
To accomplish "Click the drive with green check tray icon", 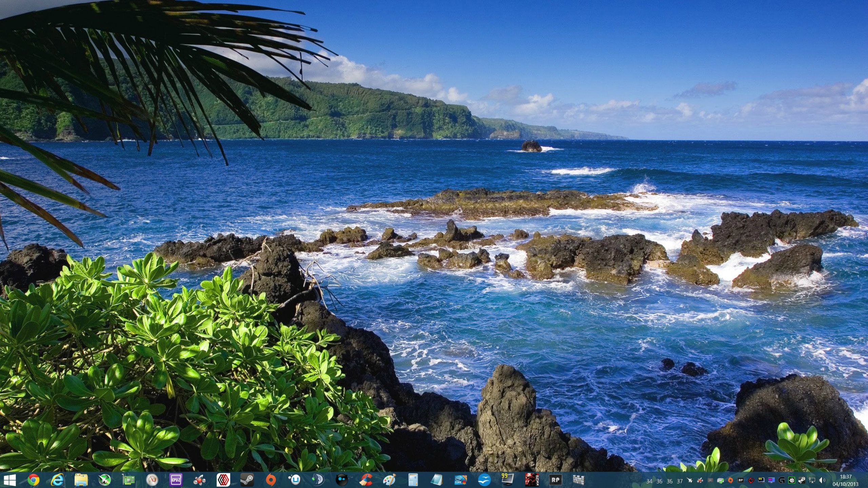I will (721, 480).
